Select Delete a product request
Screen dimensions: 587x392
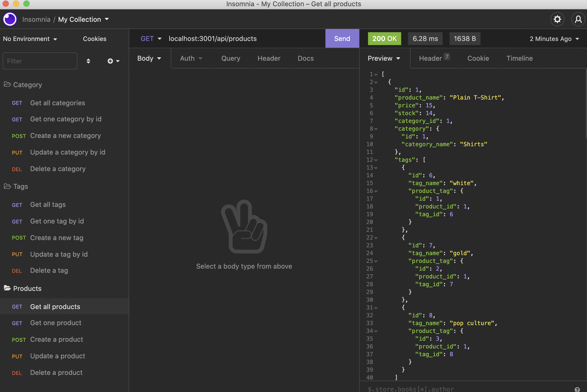64,373
